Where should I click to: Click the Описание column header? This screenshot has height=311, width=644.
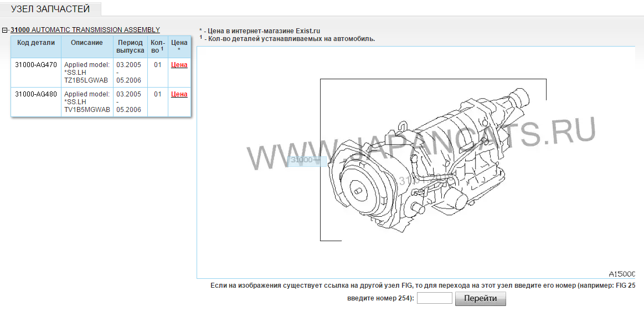click(x=87, y=43)
